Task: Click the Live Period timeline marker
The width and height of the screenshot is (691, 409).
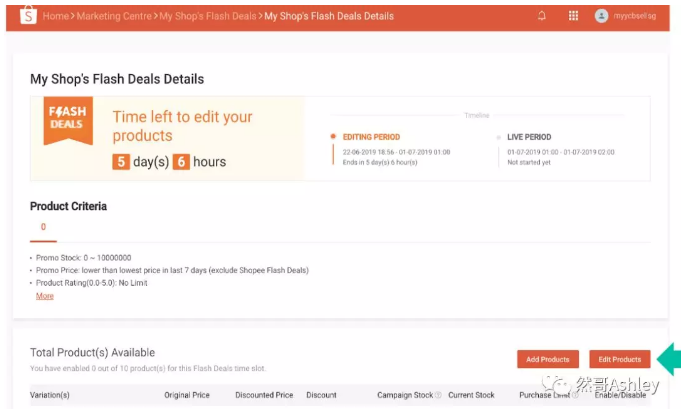Action: [x=498, y=138]
